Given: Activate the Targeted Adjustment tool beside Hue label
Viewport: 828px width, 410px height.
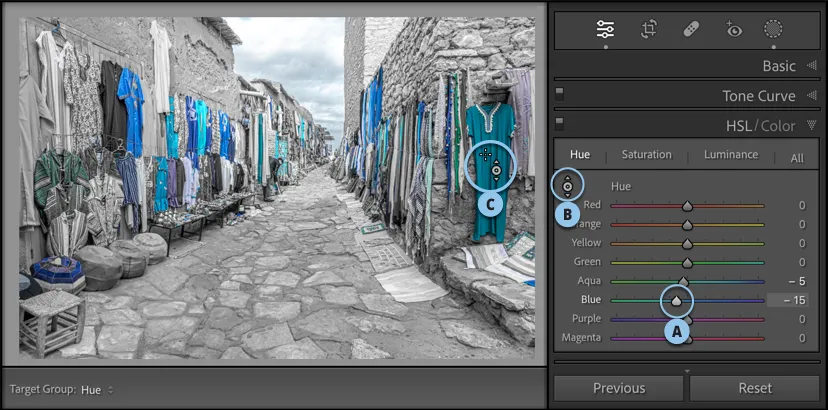Looking at the screenshot, I should pyautogui.click(x=567, y=186).
